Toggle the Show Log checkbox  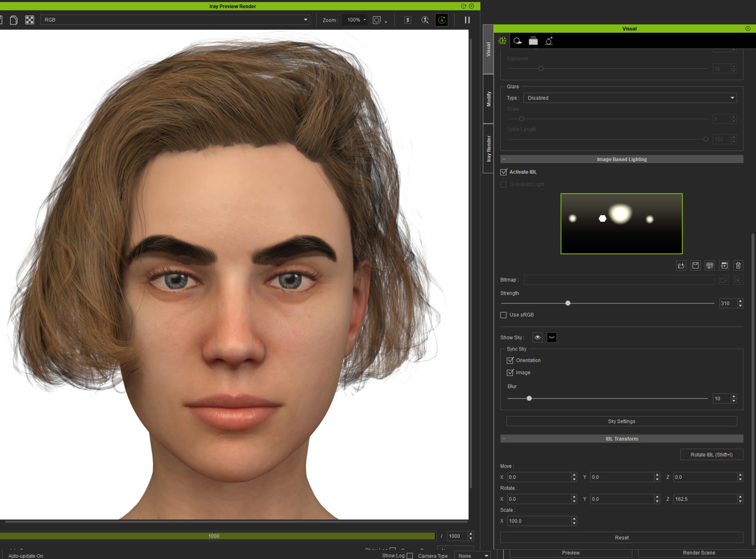click(x=410, y=556)
